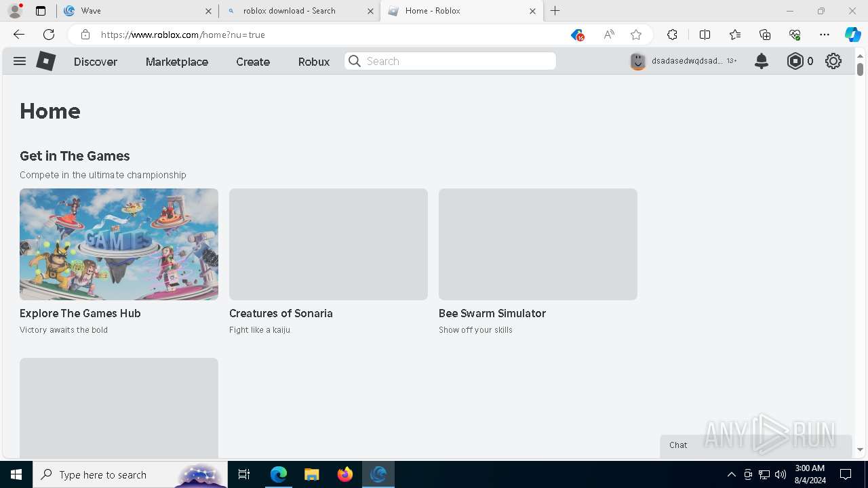Viewport: 868px width, 488px height.
Task: Click the scrollbar down arrow
Action: pos(860,449)
